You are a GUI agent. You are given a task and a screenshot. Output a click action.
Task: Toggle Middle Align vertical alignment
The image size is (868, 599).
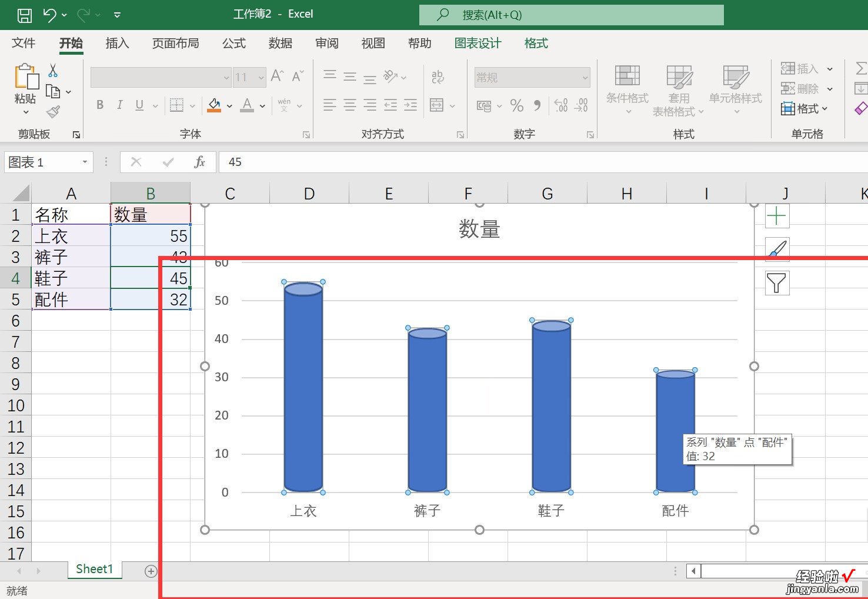[350, 76]
